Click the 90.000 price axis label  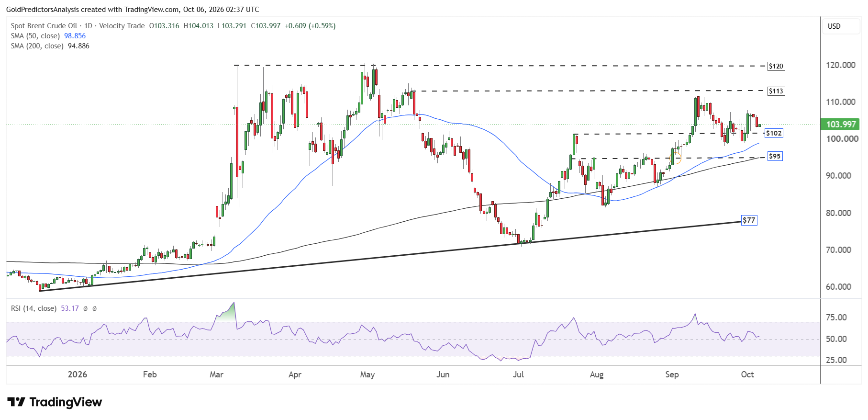pyautogui.click(x=838, y=176)
